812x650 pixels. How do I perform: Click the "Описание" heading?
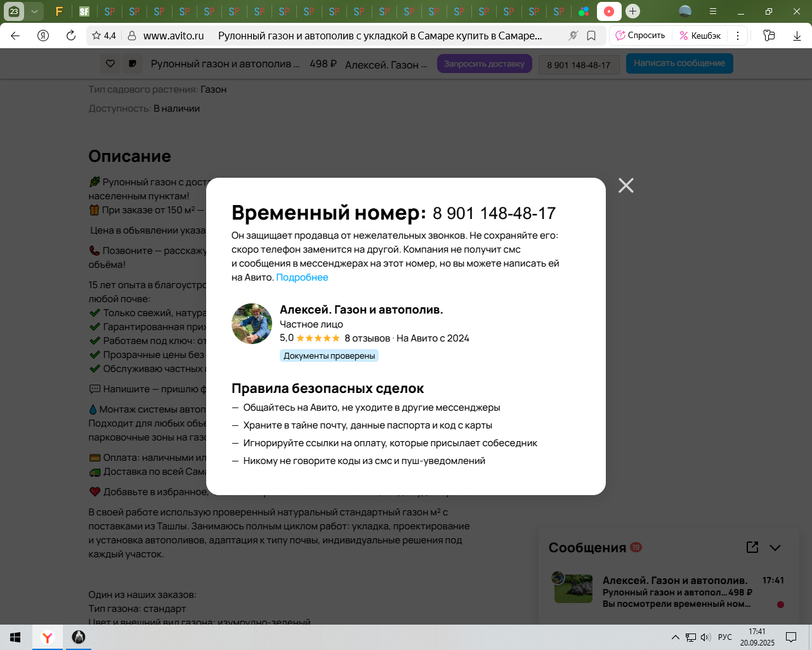coord(129,156)
